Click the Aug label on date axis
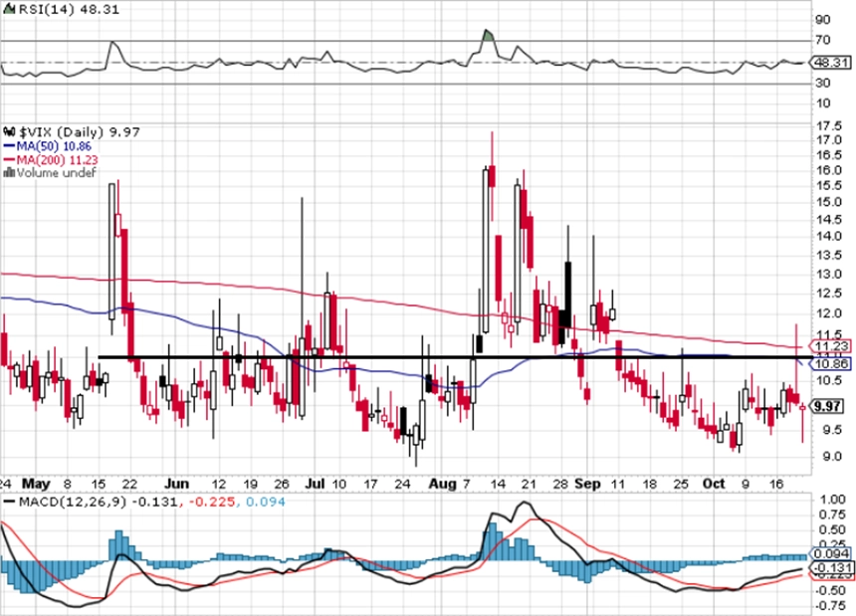This screenshot has width=856, height=616. click(x=442, y=484)
